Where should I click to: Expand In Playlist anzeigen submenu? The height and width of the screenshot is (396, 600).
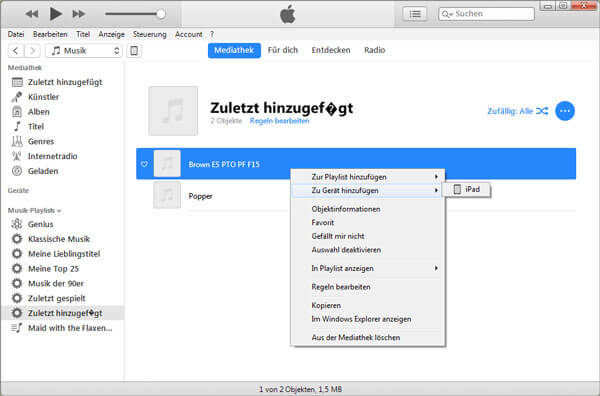click(x=368, y=269)
